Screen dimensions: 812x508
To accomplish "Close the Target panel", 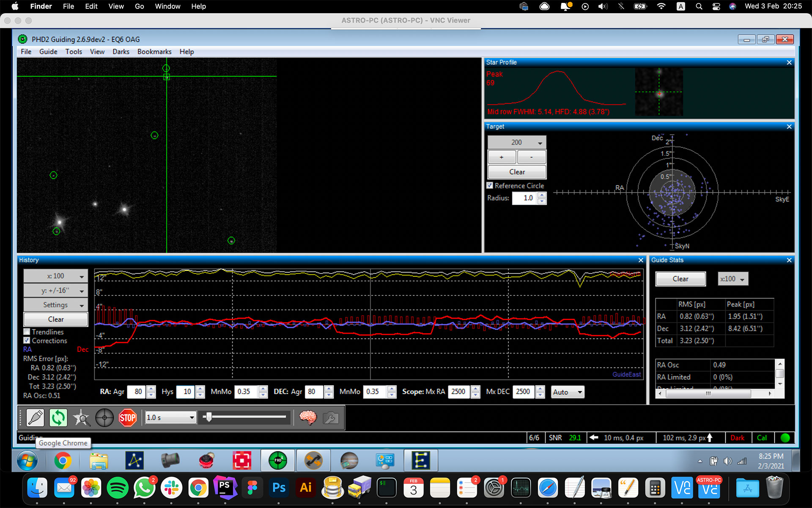I will point(789,127).
